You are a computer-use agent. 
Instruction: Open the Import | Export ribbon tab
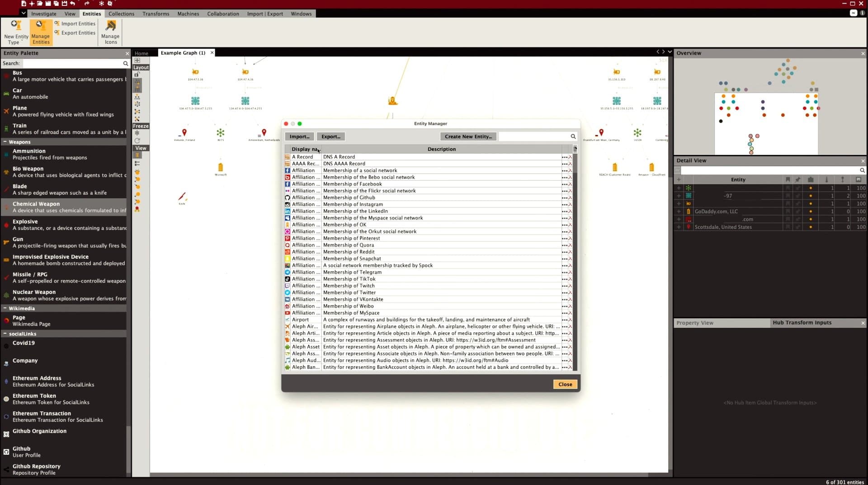(x=265, y=14)
